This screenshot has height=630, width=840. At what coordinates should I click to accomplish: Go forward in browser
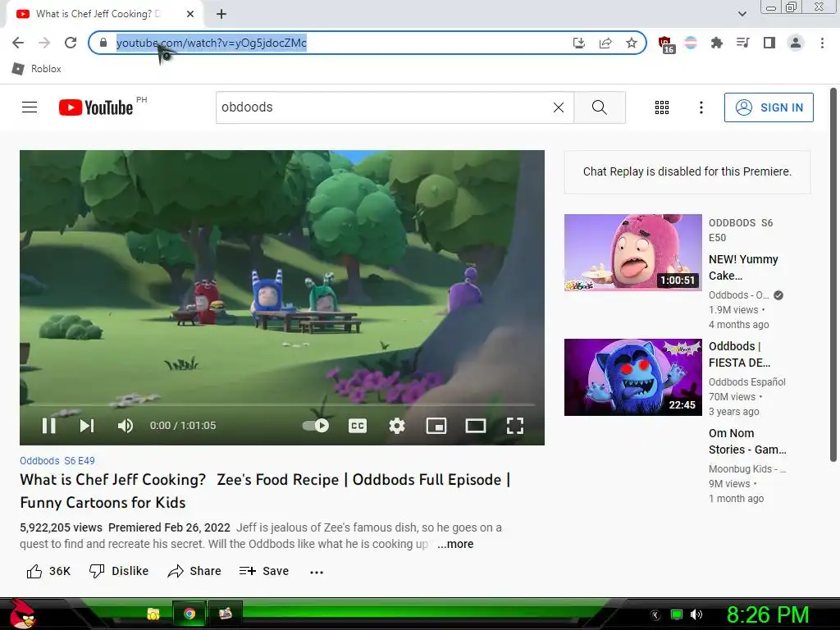(44, 43)
